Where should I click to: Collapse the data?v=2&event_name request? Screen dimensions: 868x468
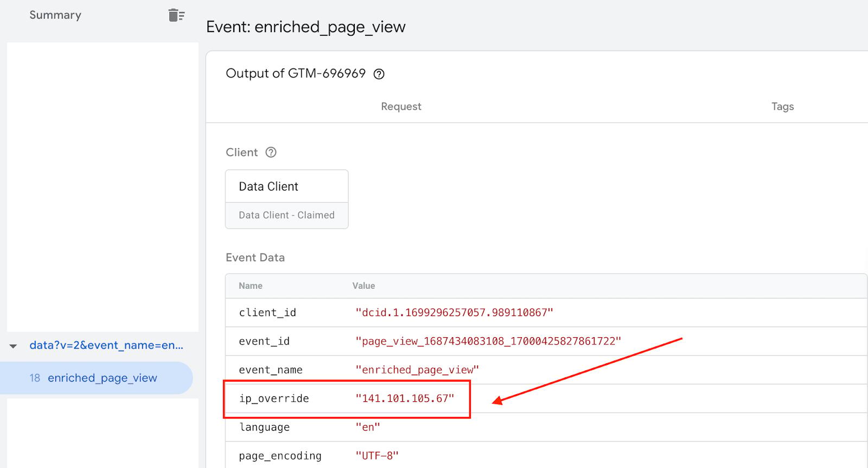click(x=13, y=346)
